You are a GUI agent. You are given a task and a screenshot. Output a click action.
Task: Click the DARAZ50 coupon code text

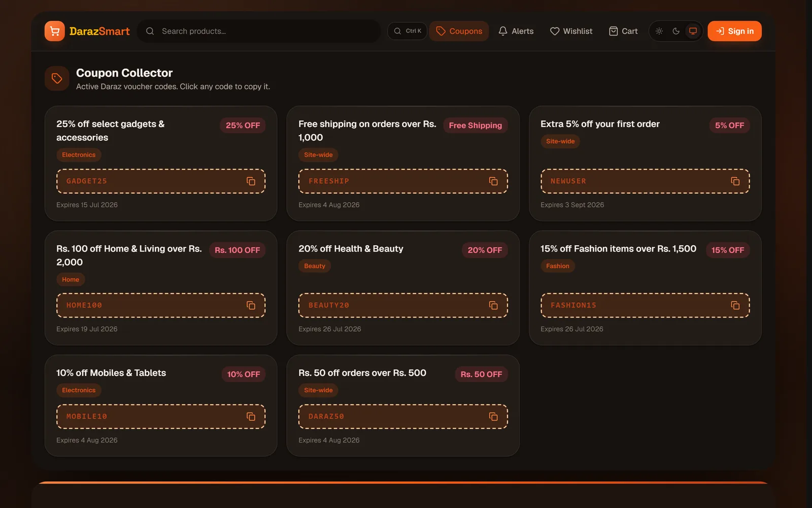click(326, 417)
